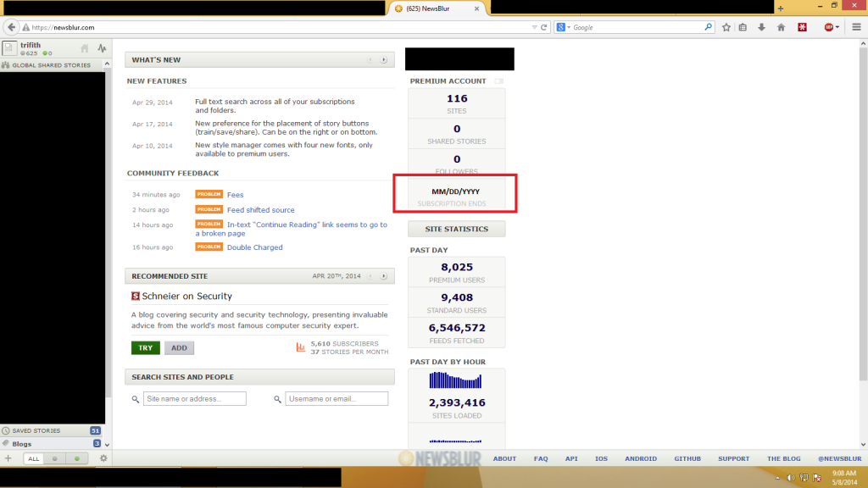The height and width of the screenshot is (488, 868).
Task: Click the Schneier on Security favicon
Action: [x=135, y=296]
